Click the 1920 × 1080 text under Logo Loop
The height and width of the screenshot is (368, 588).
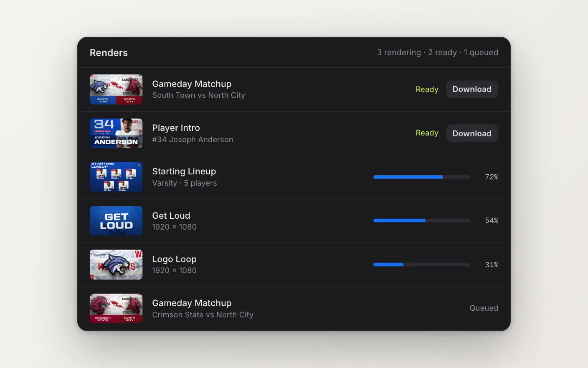coord(174,271)
